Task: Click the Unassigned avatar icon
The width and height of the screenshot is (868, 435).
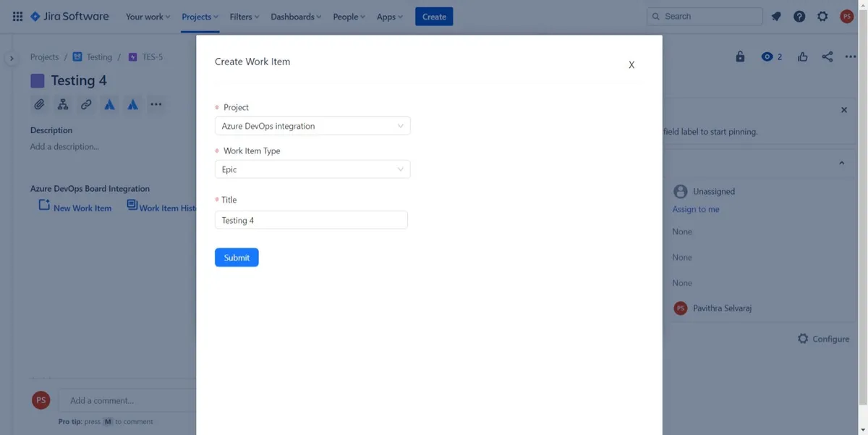Action: [x=680, y=191]
